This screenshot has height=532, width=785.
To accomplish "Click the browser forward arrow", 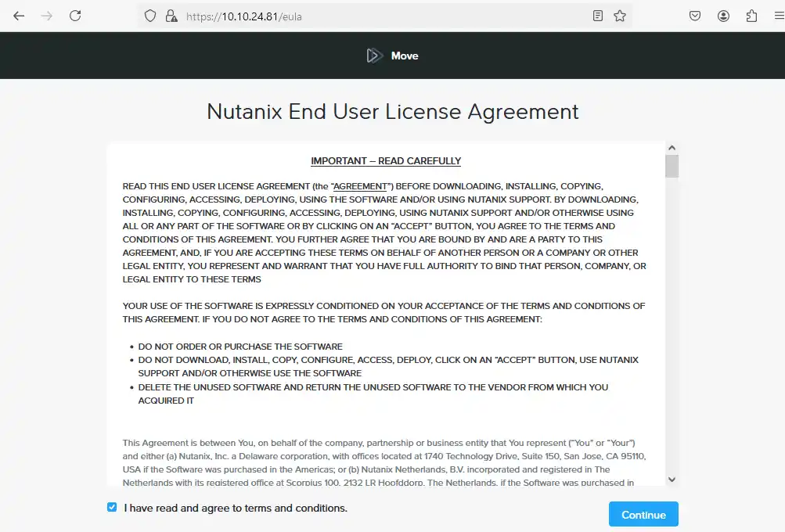I will [x=46, y=16].
